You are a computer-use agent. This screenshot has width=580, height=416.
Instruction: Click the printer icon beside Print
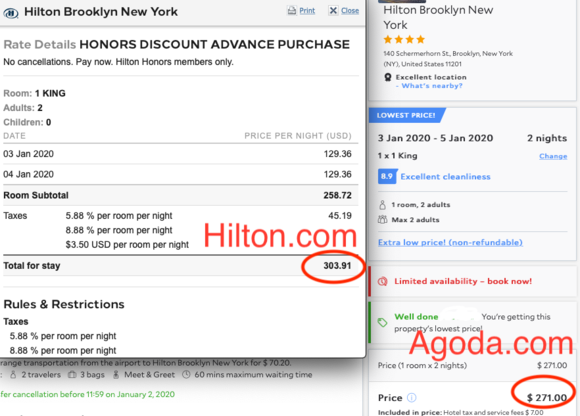(292, 11)
